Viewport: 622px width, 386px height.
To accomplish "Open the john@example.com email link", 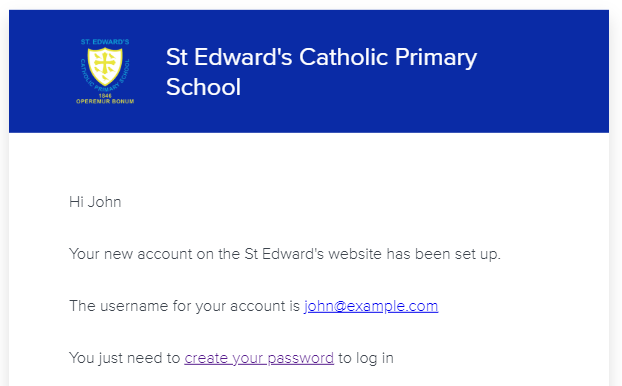I will coord(371,306).
